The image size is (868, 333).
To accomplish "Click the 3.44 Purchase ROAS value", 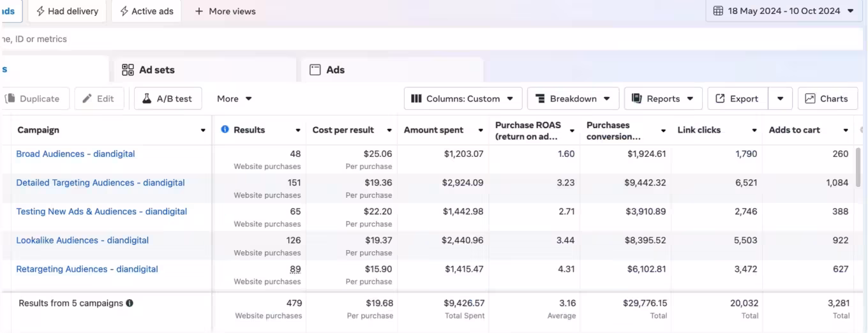I will [x=565, y=240].
